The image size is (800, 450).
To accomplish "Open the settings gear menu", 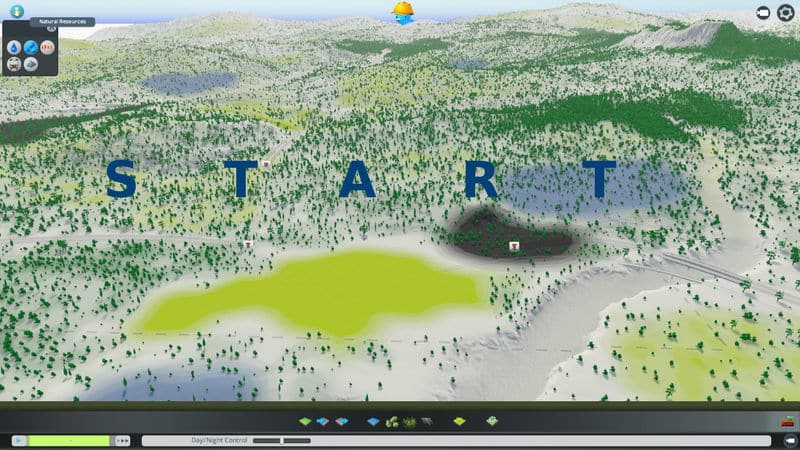I will pos(785,13).
